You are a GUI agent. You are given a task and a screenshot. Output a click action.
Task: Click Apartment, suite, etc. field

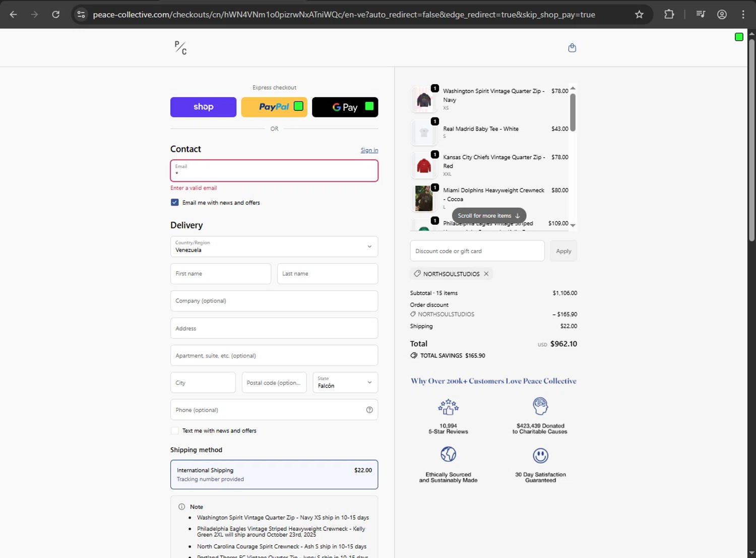[274, 355]
